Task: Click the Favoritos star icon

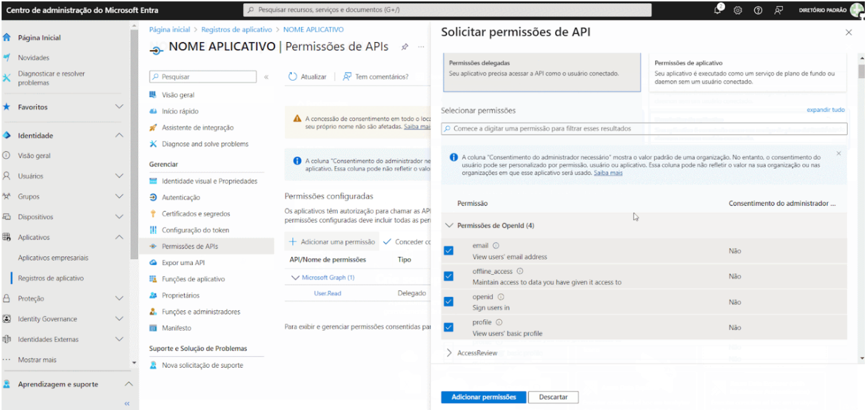Action: point(7,107)
